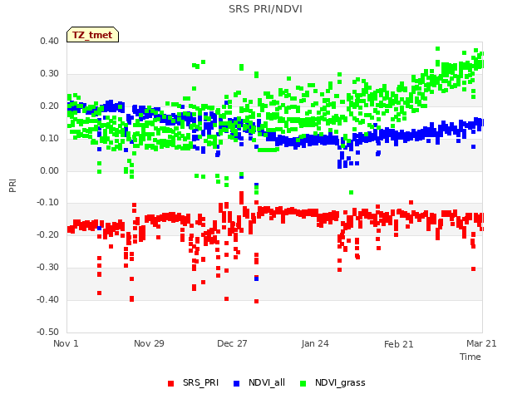The width and height of the screenshot is (532, 399).
Task: Click the -0.50 y-axis value
Action: pos(48,332)
